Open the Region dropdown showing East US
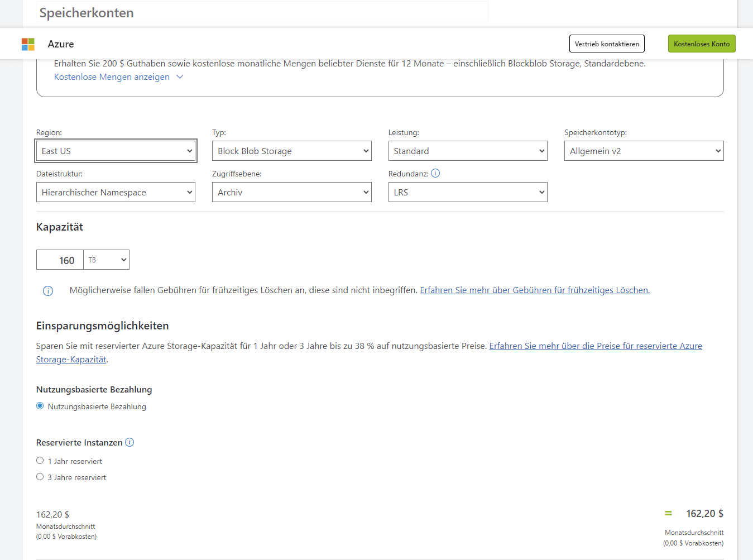Viewport: 753px width, 560px height. coord(116,151)
